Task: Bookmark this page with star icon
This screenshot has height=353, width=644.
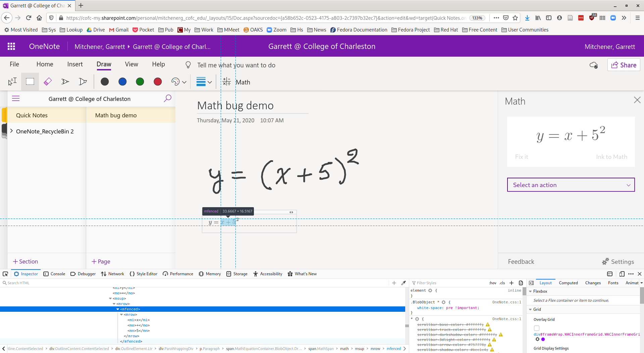Action: (515, 18)
